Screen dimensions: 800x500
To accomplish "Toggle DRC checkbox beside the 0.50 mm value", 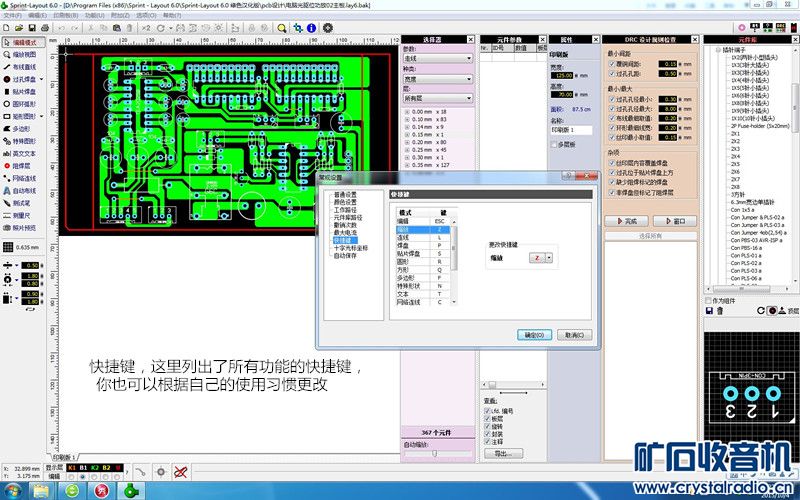I will pos(612,73).
